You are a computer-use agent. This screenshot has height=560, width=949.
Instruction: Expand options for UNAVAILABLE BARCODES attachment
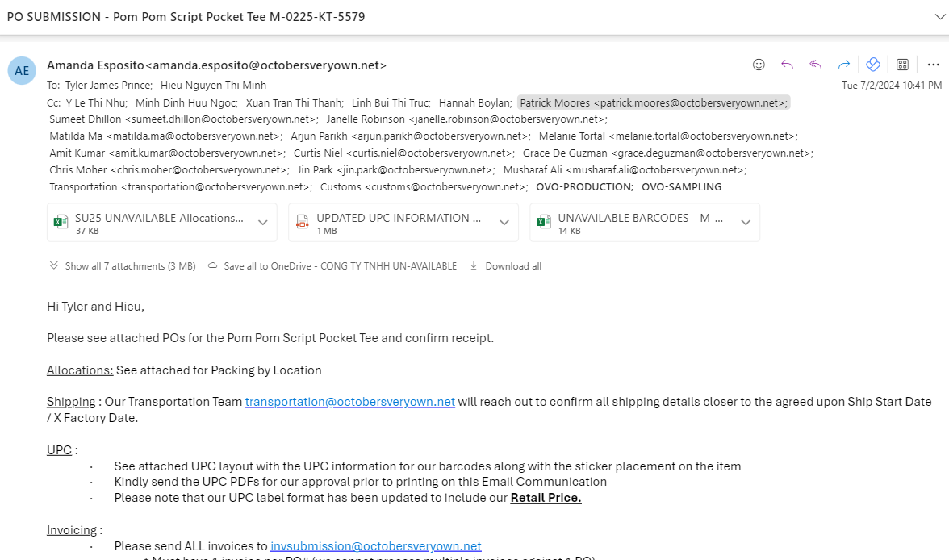(x=746, y=223)
